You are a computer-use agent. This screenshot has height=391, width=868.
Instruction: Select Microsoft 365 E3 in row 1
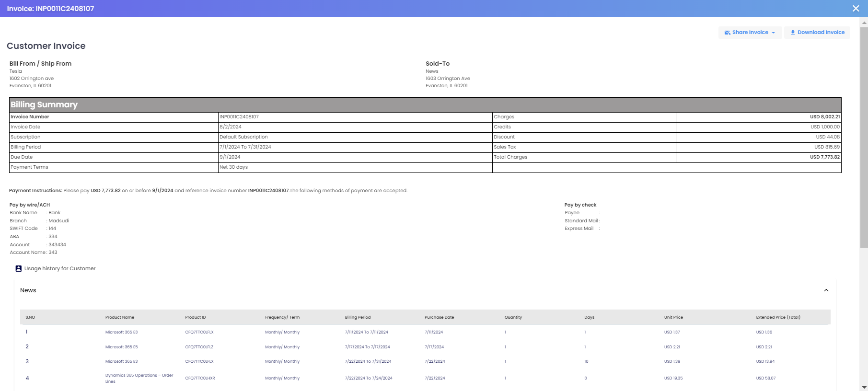[x=121, y=332]
